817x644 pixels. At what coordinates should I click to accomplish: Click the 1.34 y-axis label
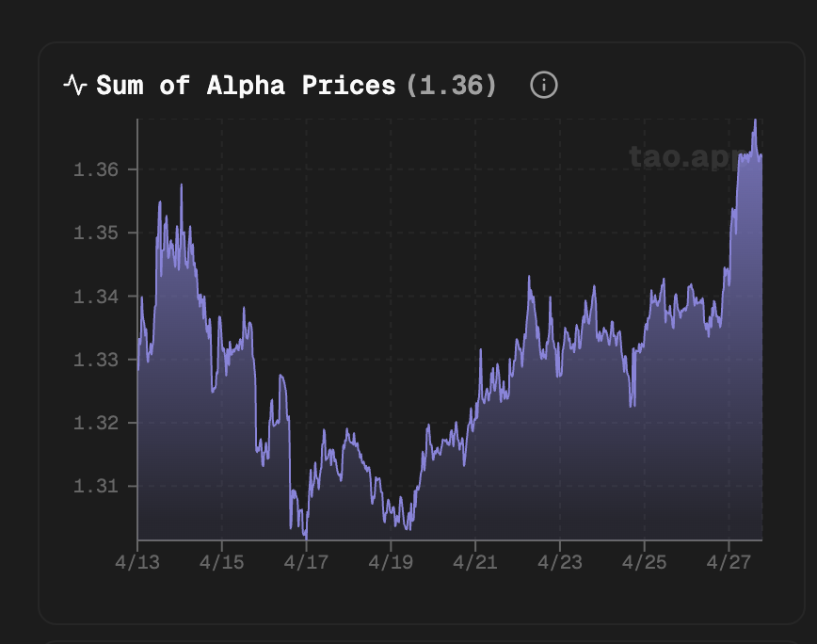[x=94, y=297]
